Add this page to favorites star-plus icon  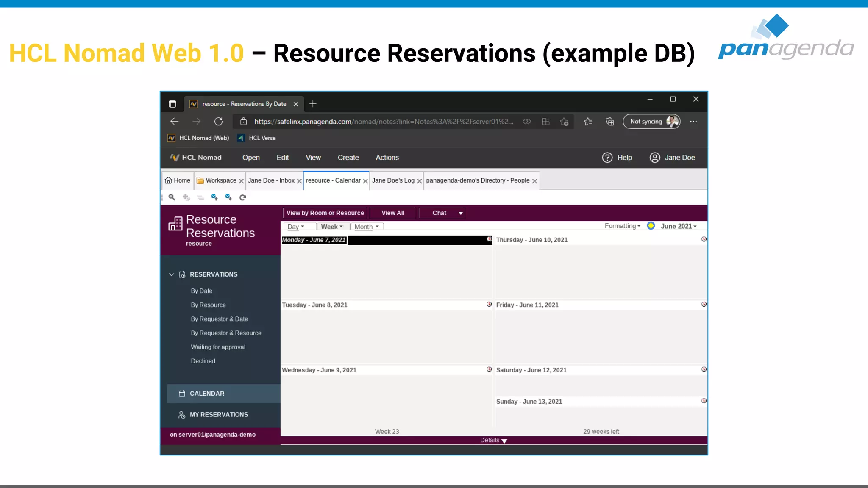(564, 122)
